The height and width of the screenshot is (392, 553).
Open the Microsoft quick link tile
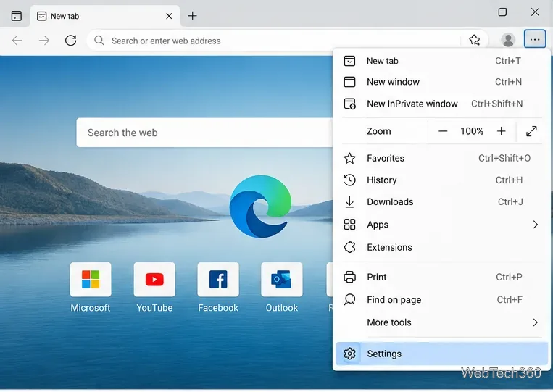point(91,279)
